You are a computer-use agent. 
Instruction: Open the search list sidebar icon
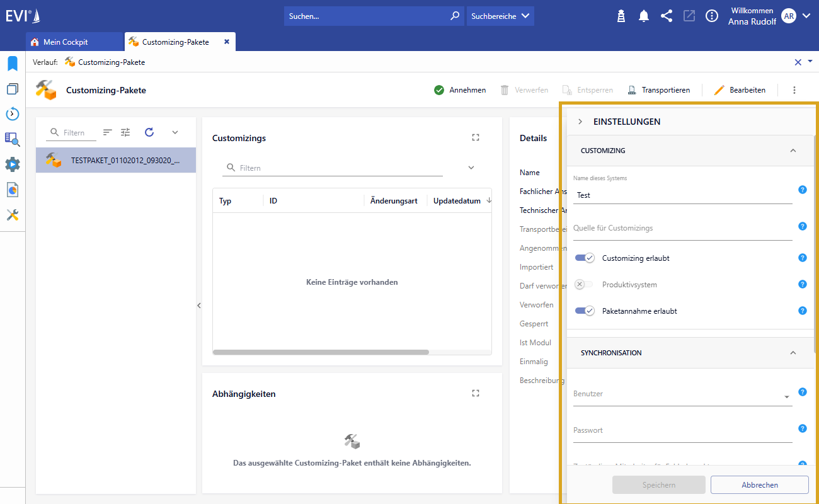13,139
